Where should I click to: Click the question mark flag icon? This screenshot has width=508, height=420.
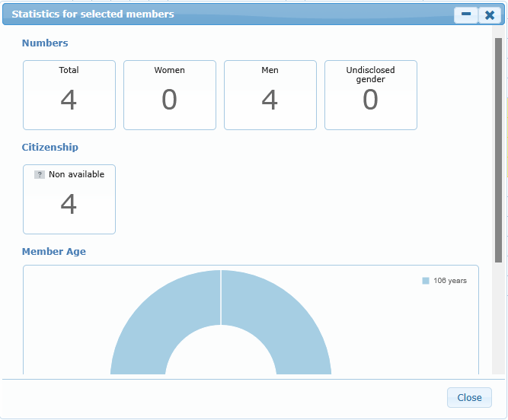click(40, 175)
